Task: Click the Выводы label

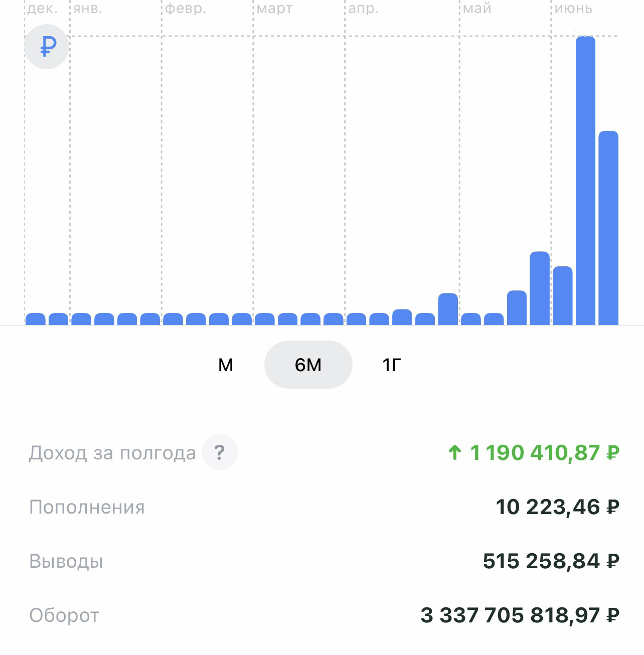Action: tap(66, 561)
